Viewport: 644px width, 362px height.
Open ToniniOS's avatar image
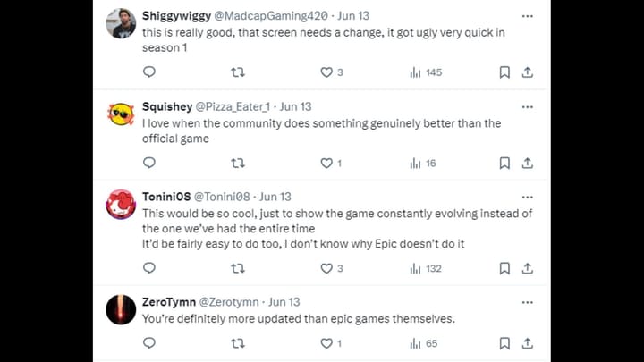(121, 205)
